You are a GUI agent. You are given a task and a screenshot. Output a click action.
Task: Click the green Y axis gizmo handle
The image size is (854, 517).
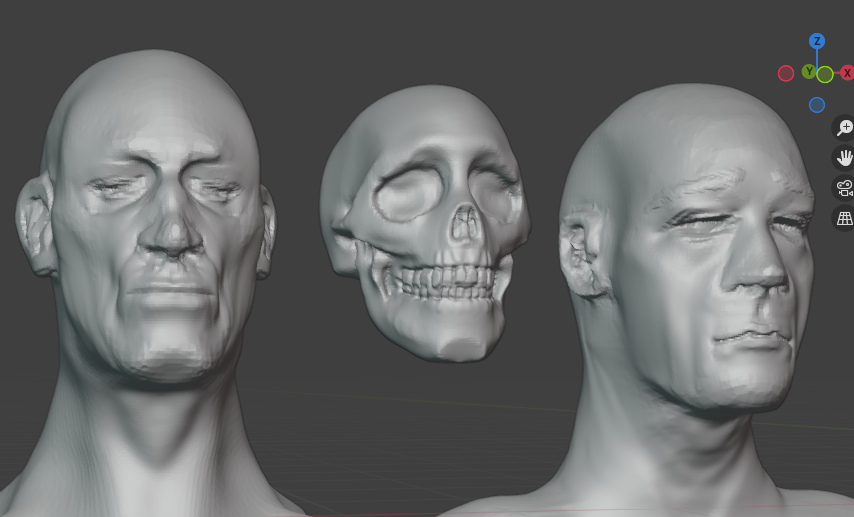pyautogui.click(x=809, y=71)
